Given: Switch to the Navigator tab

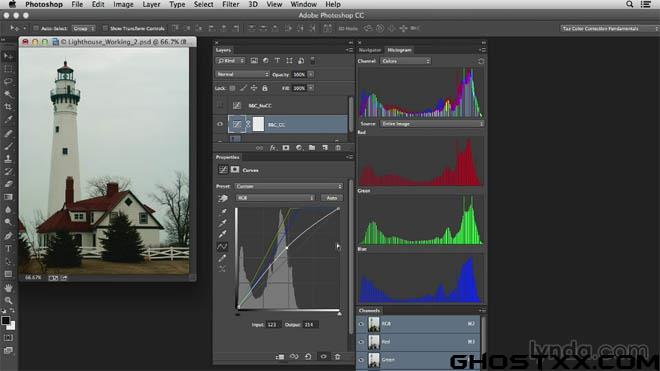Looking at the screenshot, I should point(370,50).
